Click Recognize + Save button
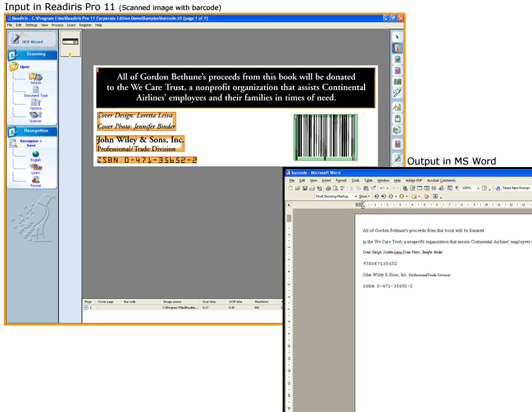 pyautogui.click(x=31, y=142)
